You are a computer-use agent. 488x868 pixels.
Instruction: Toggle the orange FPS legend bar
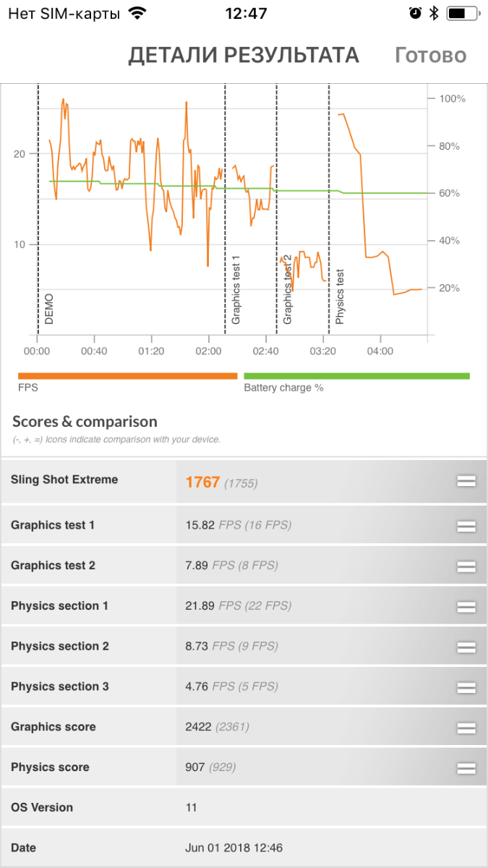click(x=127, y=376)
